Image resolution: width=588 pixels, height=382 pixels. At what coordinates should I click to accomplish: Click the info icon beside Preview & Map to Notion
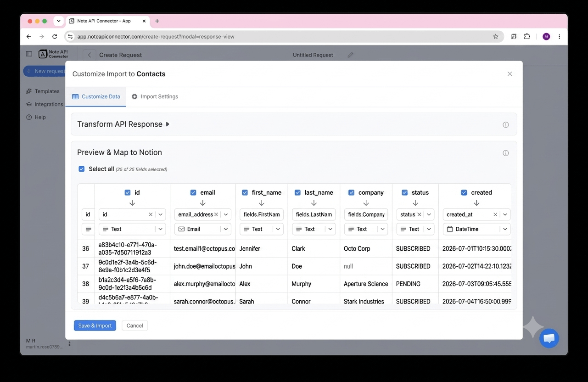(506, 153)
